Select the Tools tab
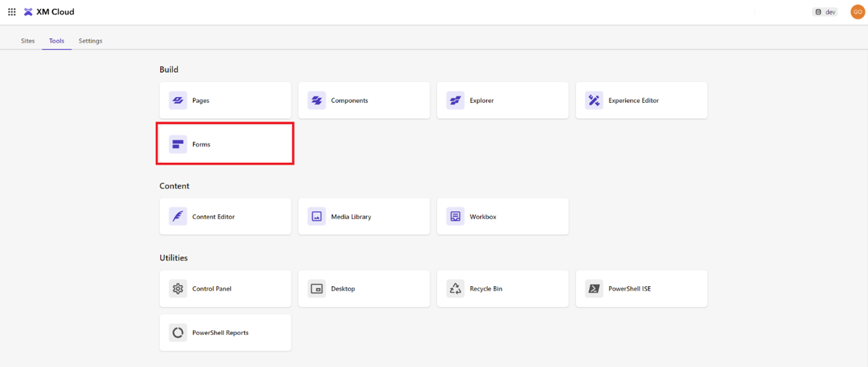 pos(57,41)
